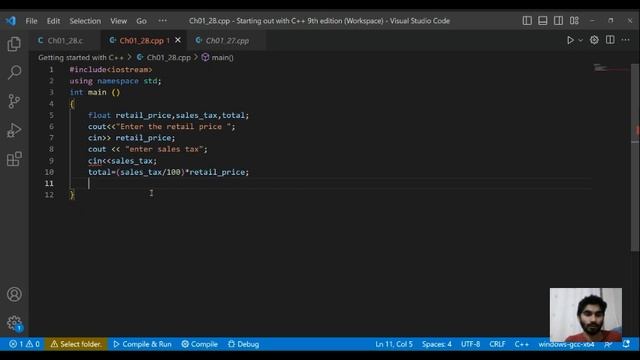Screen dimensions: 640x360
Task: Open the Manage gear in activity bar
Action: tap(14, 323)
